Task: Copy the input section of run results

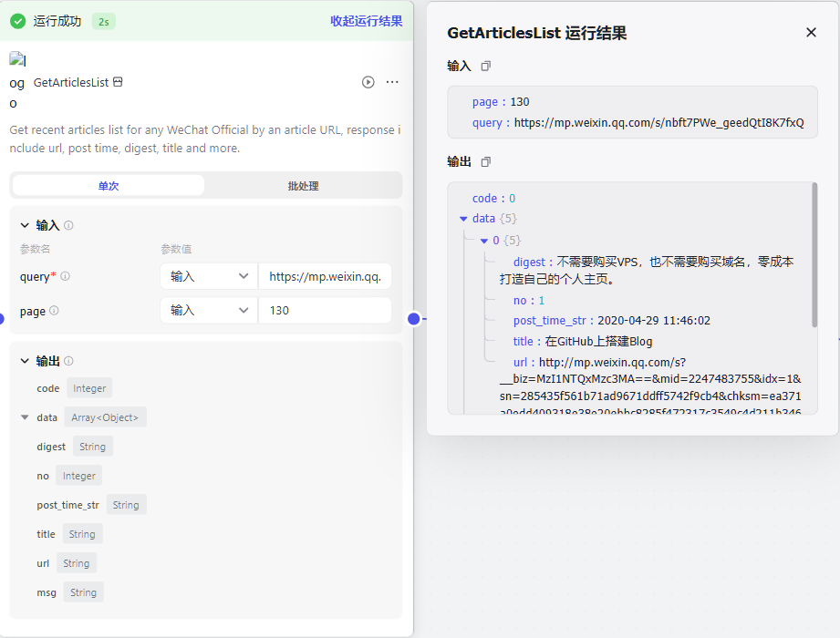Action: [x=485, y=67]
